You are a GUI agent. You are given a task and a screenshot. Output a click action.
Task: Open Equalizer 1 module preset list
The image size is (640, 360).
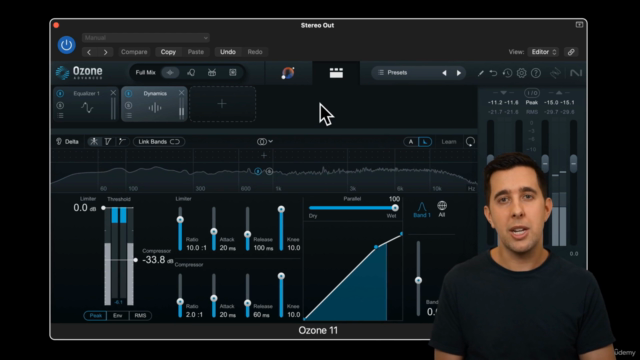pyautogui.click(x=60, y=116)
